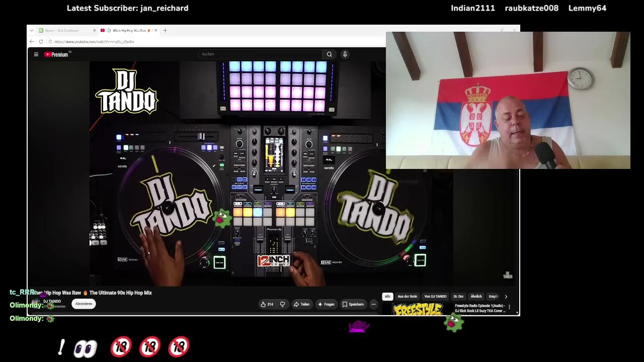
Task: Select the Dr. Dre filter chip
Action: [x=458, y=297]
